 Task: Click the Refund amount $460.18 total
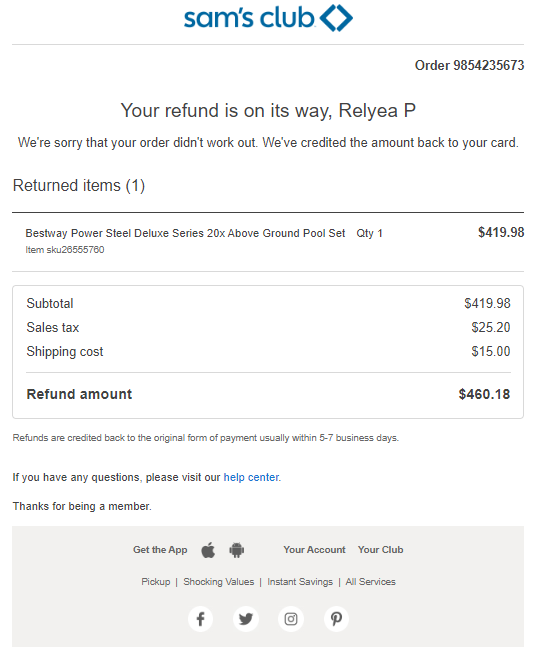(x=484, y=394)
